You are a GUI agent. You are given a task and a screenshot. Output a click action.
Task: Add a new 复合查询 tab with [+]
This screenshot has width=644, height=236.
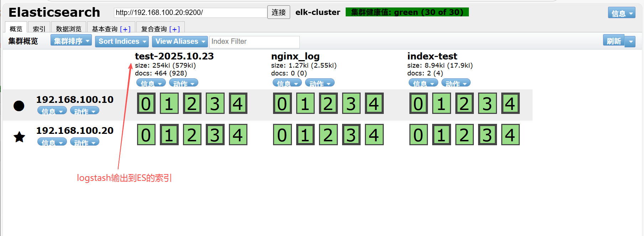click(x=174, y=29)
